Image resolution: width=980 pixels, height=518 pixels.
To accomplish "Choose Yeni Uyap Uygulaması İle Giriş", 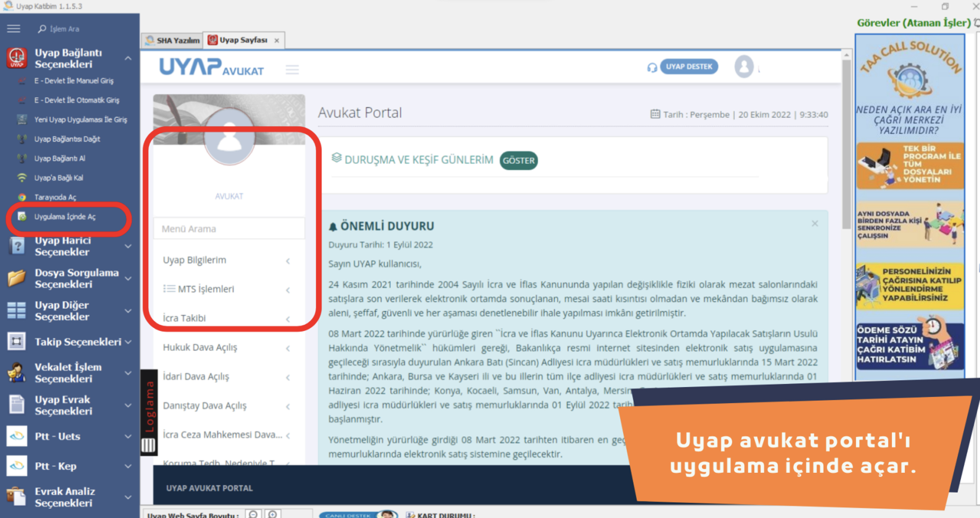I will (81, 119).
